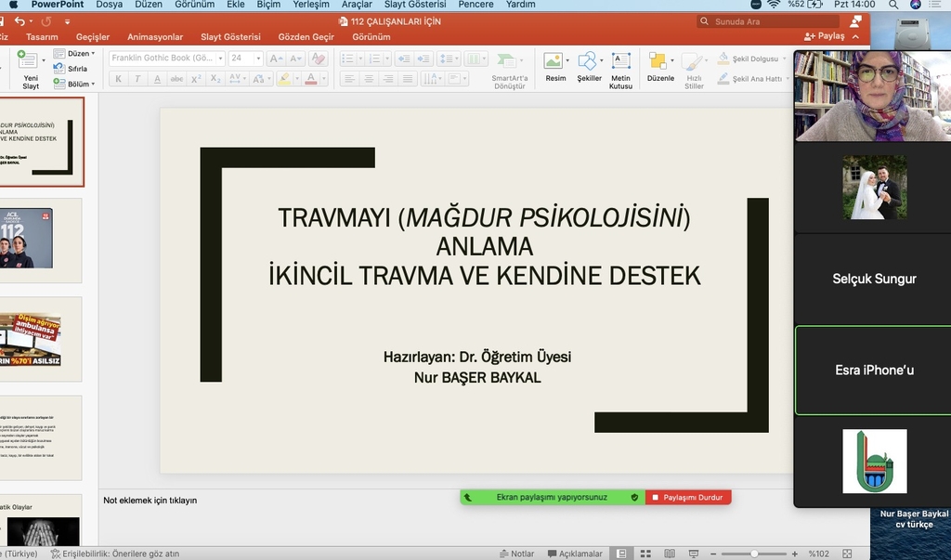Screen dimensions: 951x560
Task: Start slideshow from status bar icon
Action: coord(693,553)
